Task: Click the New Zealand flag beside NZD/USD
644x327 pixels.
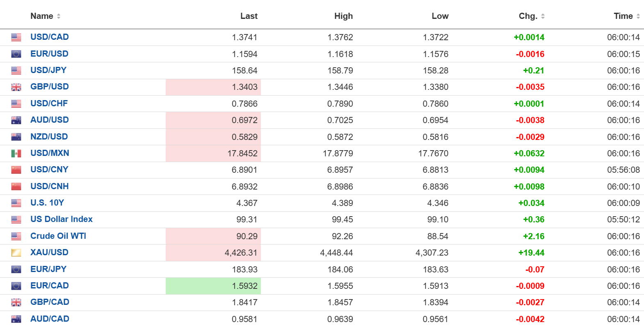Action: pos(16,137)
